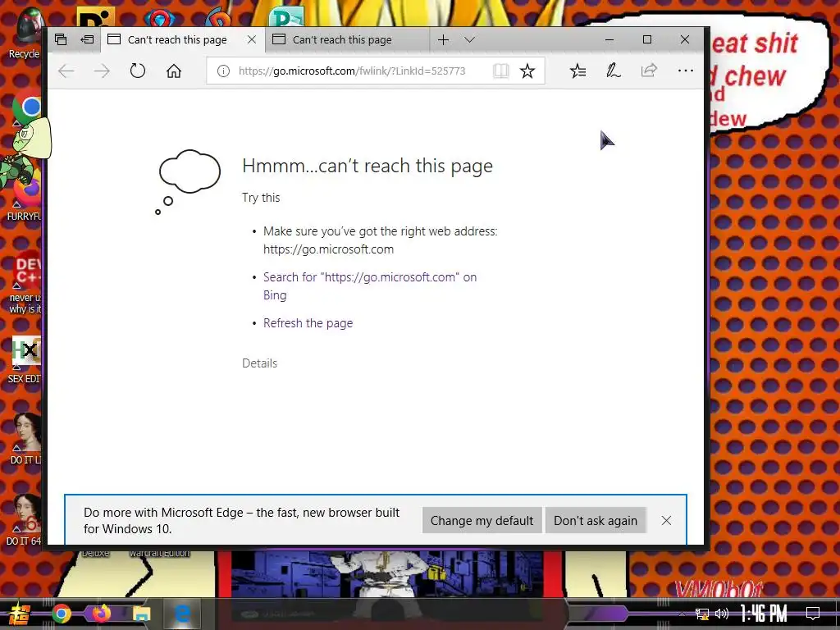
Task: Select the DO IT 64 desktop shortcut
Action: click(x=24, y=519)
